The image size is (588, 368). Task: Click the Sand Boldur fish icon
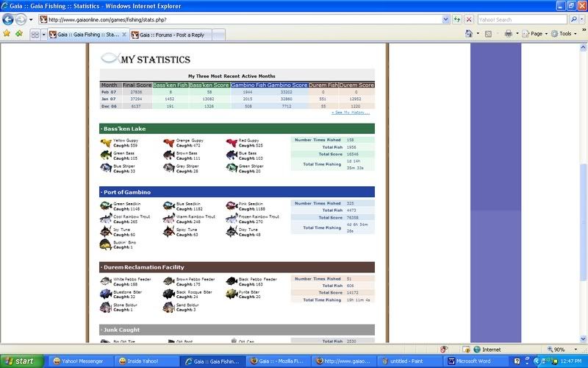(169, 307)
